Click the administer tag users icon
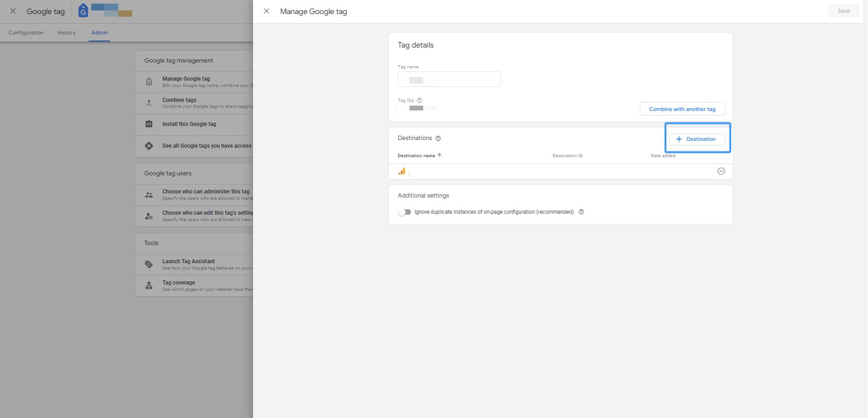This screenshot has height=418, width=868. tap(149, 195)
